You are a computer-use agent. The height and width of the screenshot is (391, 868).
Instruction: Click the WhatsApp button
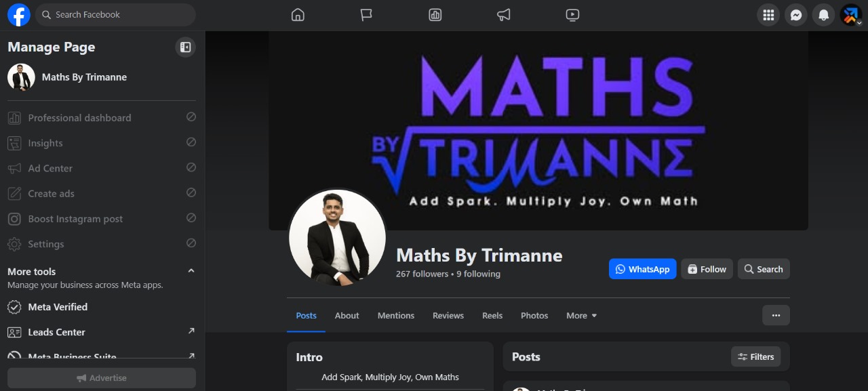tap(642, 268)
